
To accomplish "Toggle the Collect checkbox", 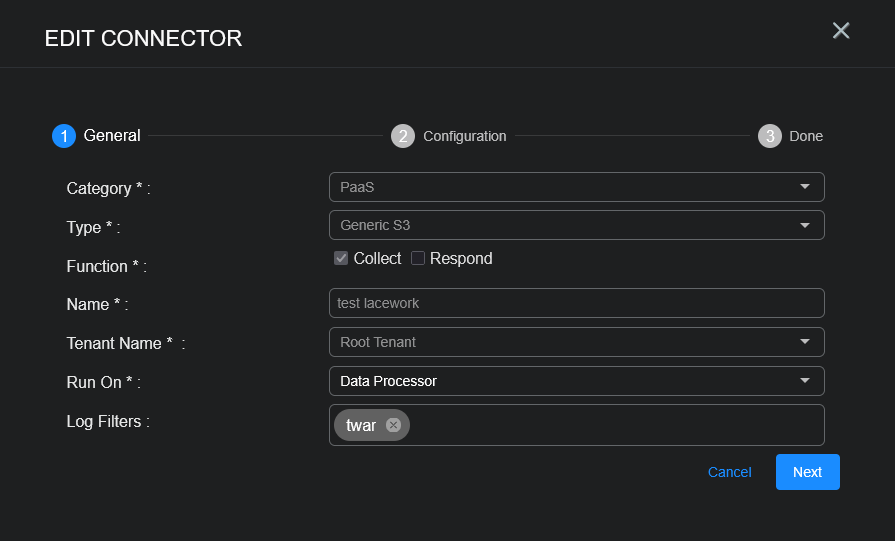I will tap(341, 258).
